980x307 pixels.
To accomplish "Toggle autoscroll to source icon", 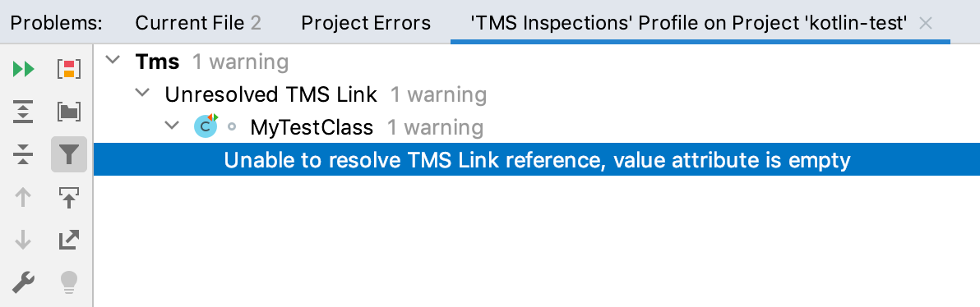I will [x=69, y=197].
